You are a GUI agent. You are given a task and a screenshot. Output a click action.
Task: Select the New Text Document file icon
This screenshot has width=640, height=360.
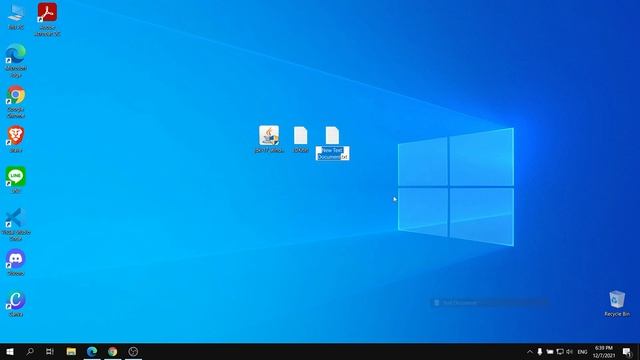click(332, 135)
